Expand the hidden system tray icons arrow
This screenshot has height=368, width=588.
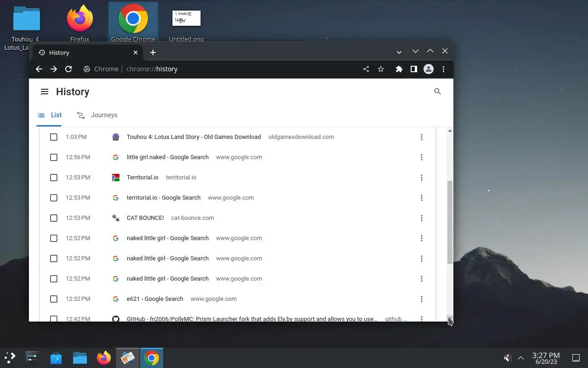pyautogui.click(x=521, y=357)
